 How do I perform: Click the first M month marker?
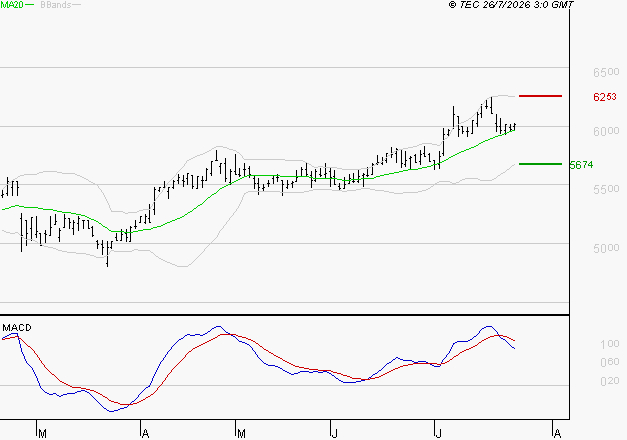click(x=42, y=433)
